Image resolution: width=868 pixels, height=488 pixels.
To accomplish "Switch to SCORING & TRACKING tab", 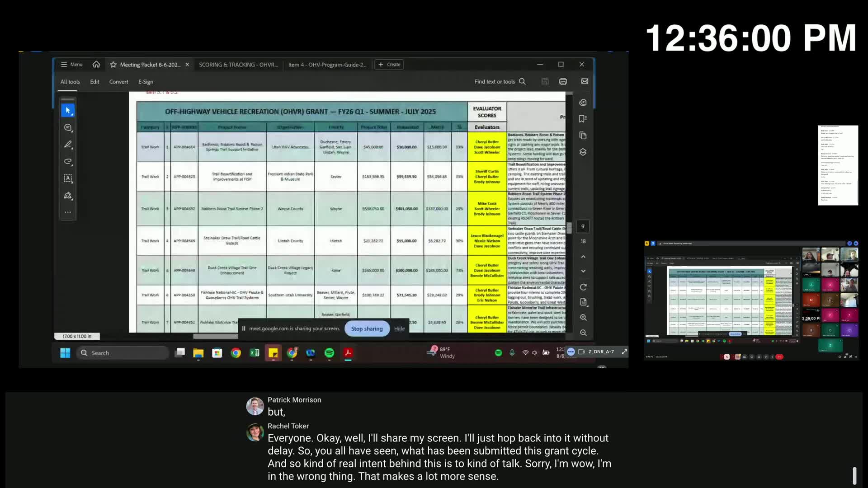I will (x=238, y=65).
